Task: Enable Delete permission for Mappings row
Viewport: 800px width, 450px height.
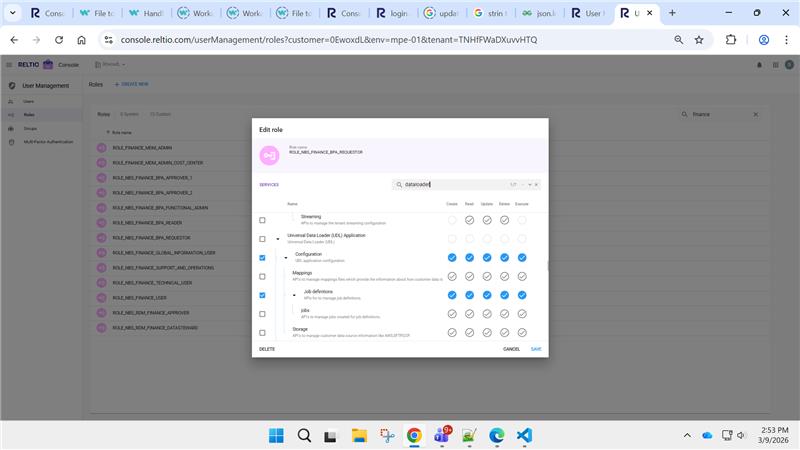Action: pos(505,277)
